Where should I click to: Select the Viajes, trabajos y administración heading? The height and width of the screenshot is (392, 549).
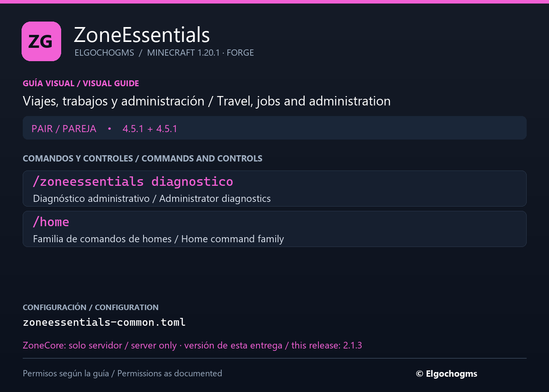click(x=207, y=101)
